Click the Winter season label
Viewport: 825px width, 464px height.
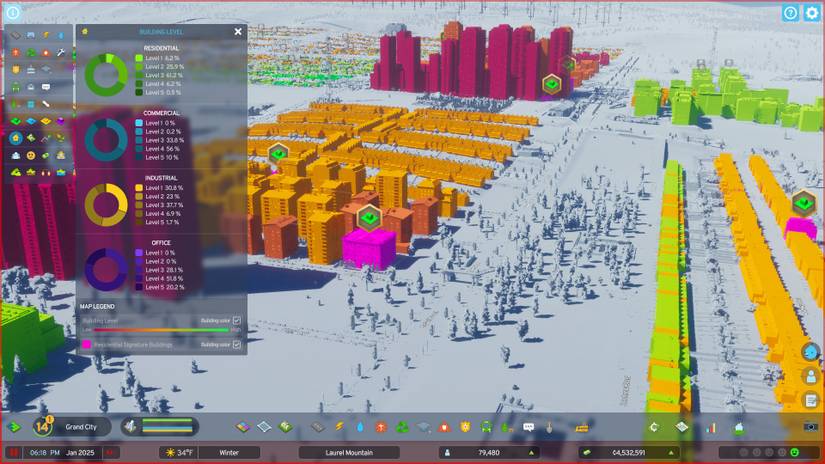[229, 452]
